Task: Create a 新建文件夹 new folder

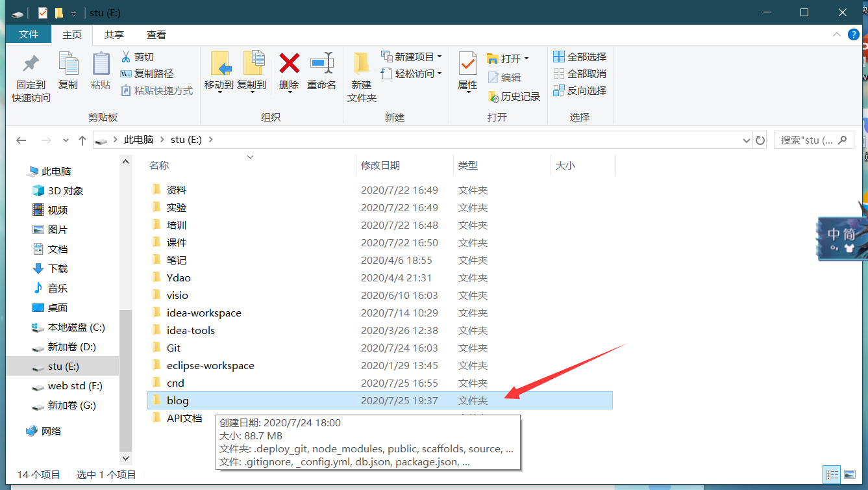Action: pos(362,77)
